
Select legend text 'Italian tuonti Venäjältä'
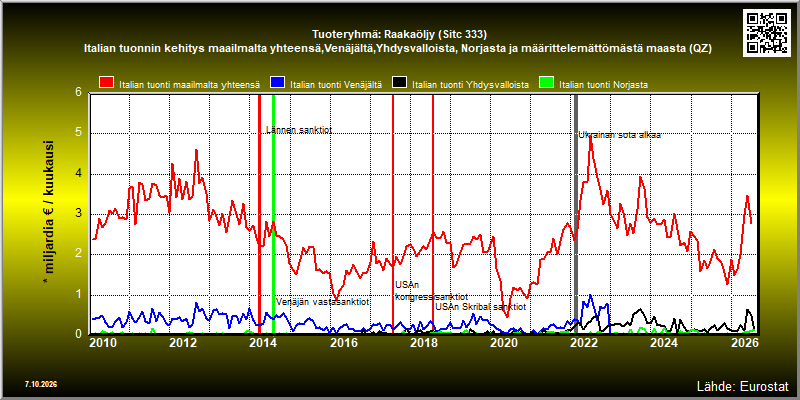pyautogui.click(x=336, y=85)
